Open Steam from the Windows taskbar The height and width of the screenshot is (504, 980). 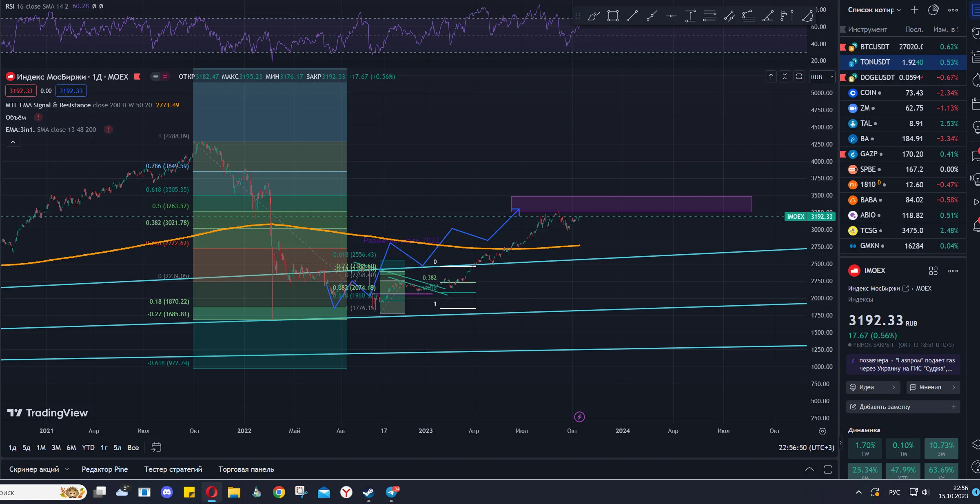click(x=369, y=492)
